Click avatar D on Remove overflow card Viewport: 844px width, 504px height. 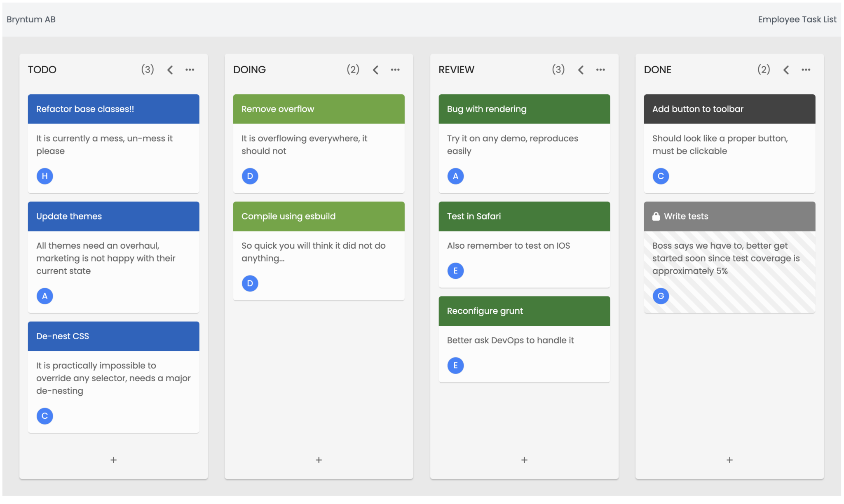(250, 176)
